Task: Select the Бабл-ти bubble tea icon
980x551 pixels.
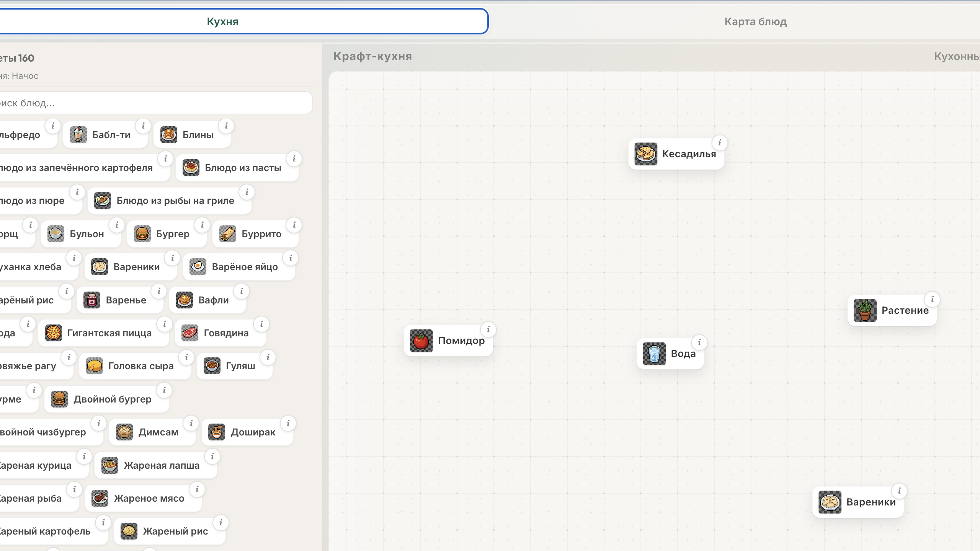Action: pyautogui.click(x=78, y=135)
